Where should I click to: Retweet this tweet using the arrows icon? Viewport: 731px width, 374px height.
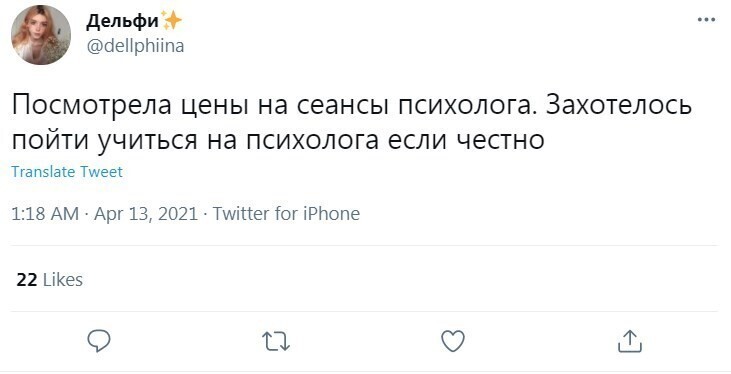click(x=276, y=341)
